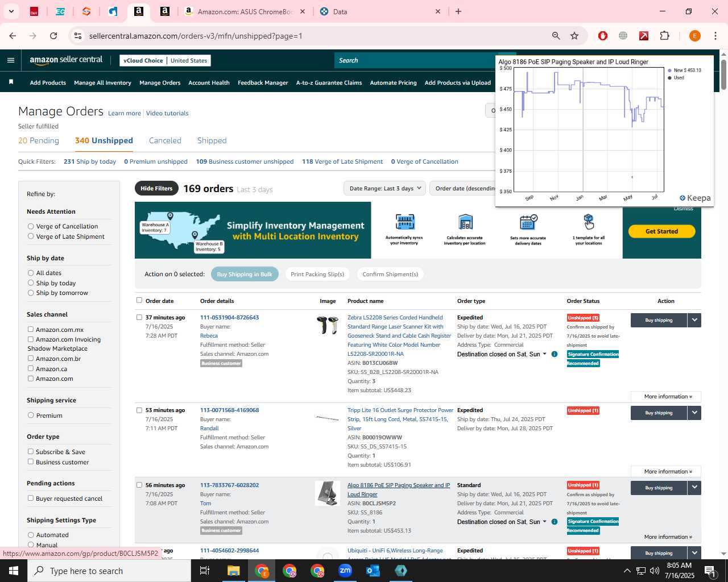This screenshot has height=582, width=728.
Task: Open the Seller Central hamburger menu
Action: tap(10, 60)
